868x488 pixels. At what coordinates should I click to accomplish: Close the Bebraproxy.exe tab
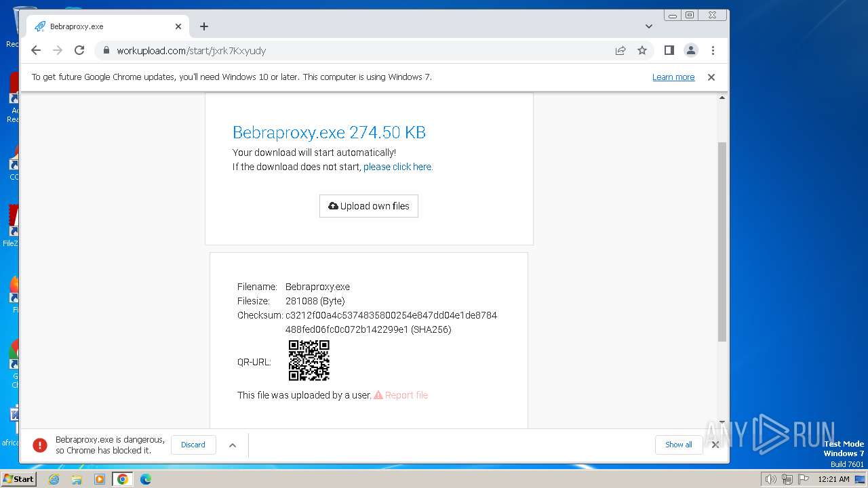point(178,26)
